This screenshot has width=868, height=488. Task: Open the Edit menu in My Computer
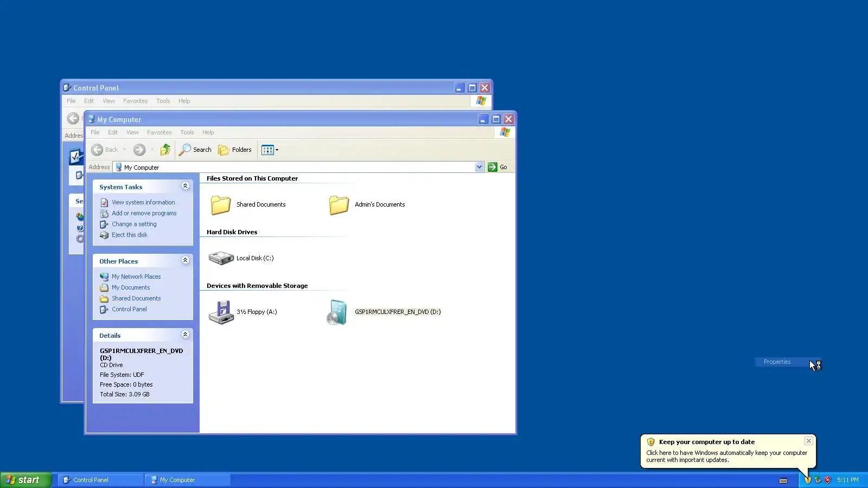113,132
